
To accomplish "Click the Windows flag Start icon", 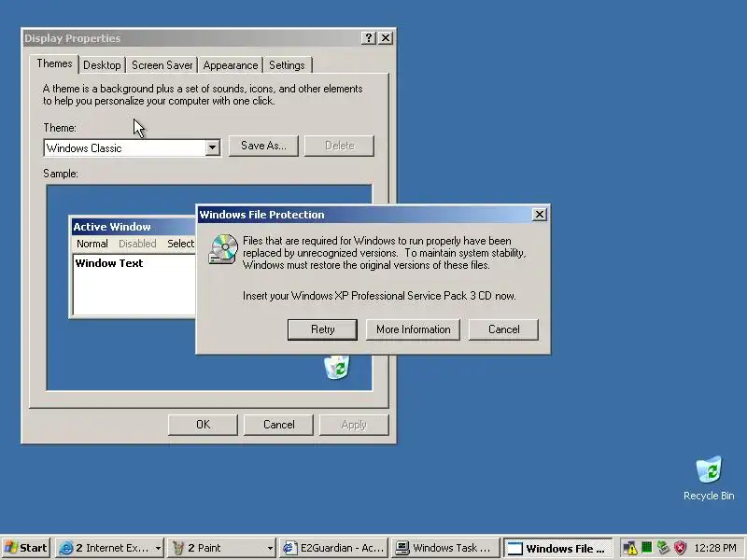I will click(11, 548).
